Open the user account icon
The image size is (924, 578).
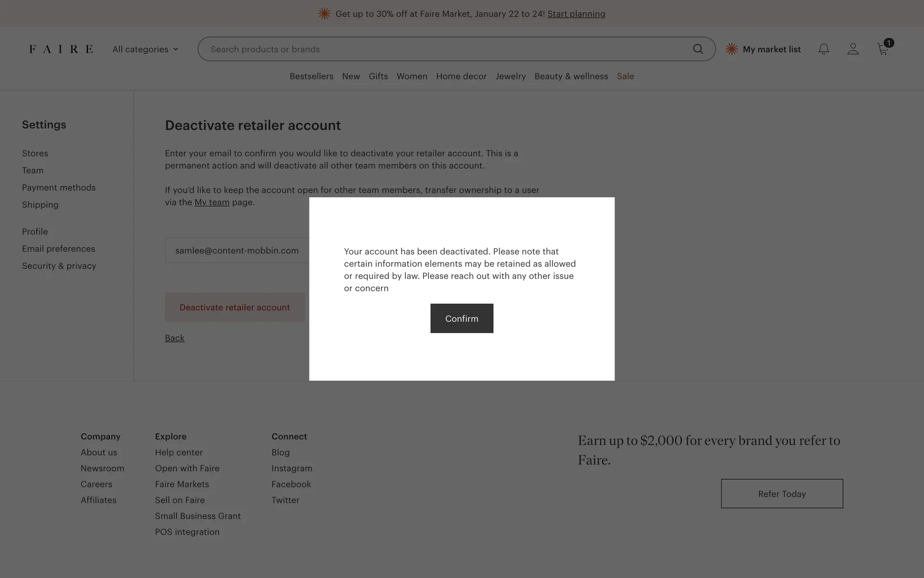(853, 49)
